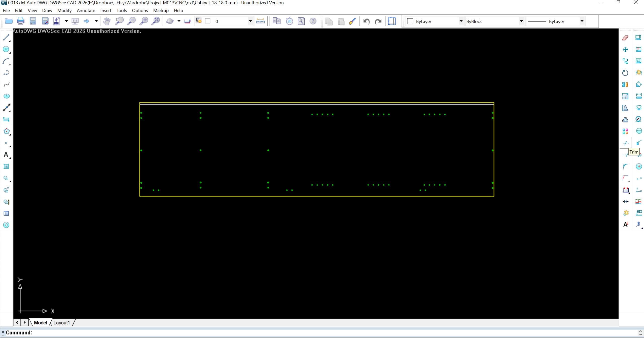Open the Markup menu
The width and height of the screenshot is (644, 338).
[x=161, y=11]
